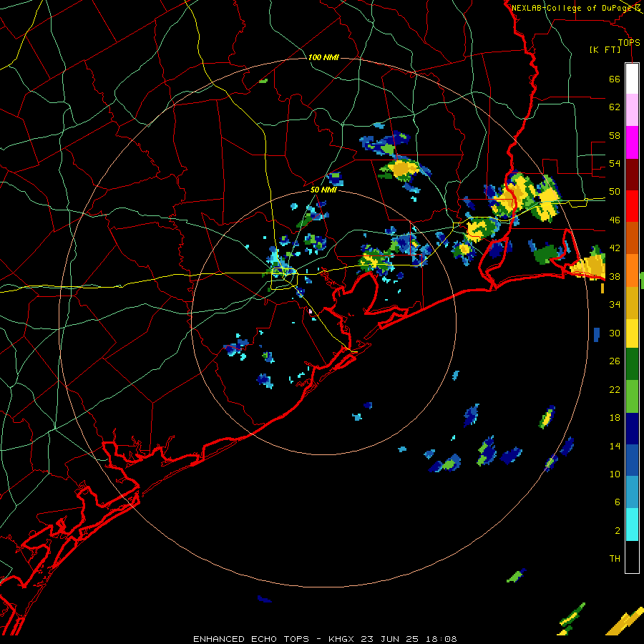Click the 'TH' threshold legend label

(x=615, y=559)
